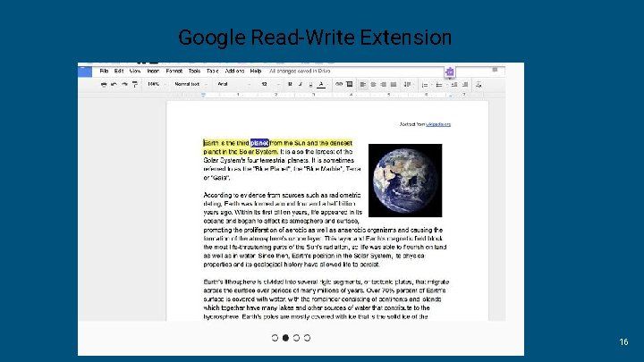Increase the paragraph indent
Screen dimensions: 644x362
[465, 85]
